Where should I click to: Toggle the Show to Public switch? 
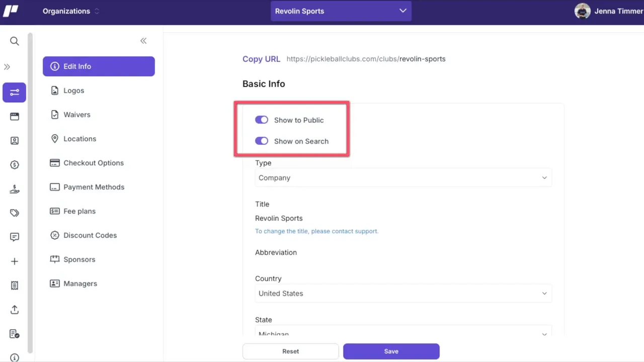(262, 120)
